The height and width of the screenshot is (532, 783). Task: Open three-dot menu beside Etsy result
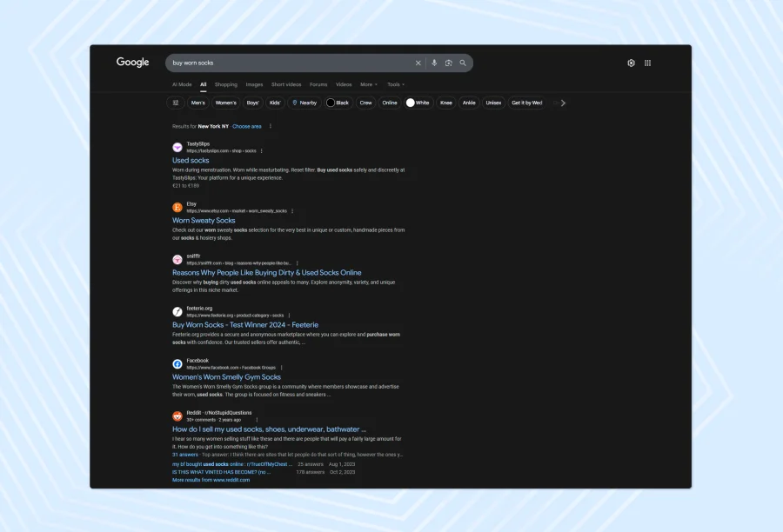coord(292,211)
